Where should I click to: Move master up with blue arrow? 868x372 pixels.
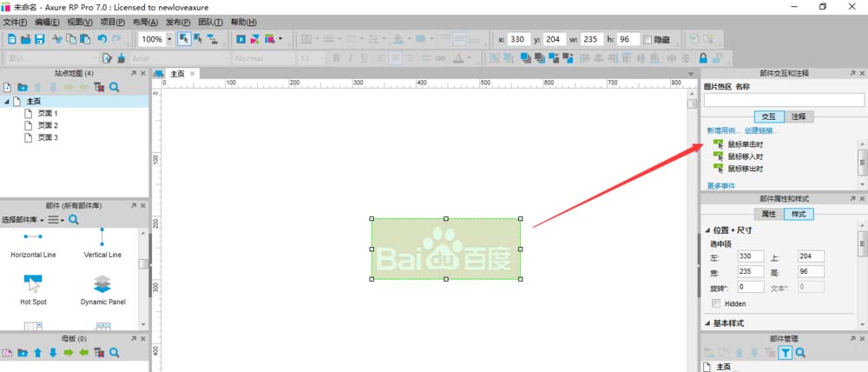(x=37, y=352)
